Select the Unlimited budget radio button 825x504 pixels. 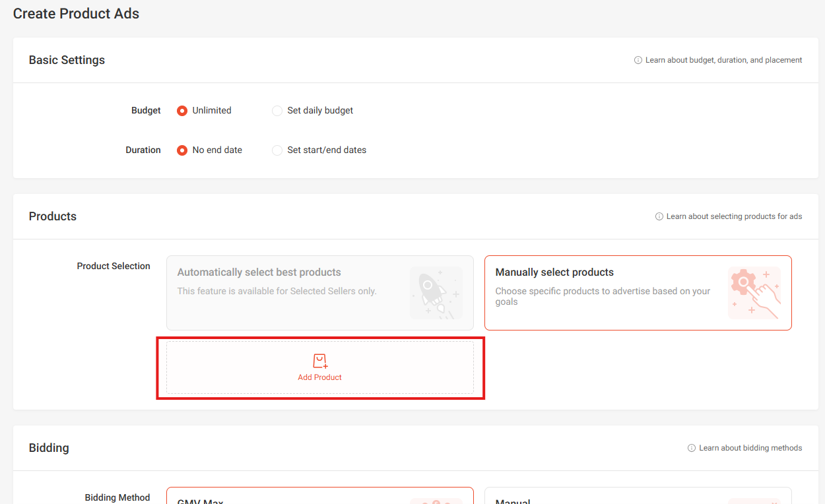click(182, 111)
